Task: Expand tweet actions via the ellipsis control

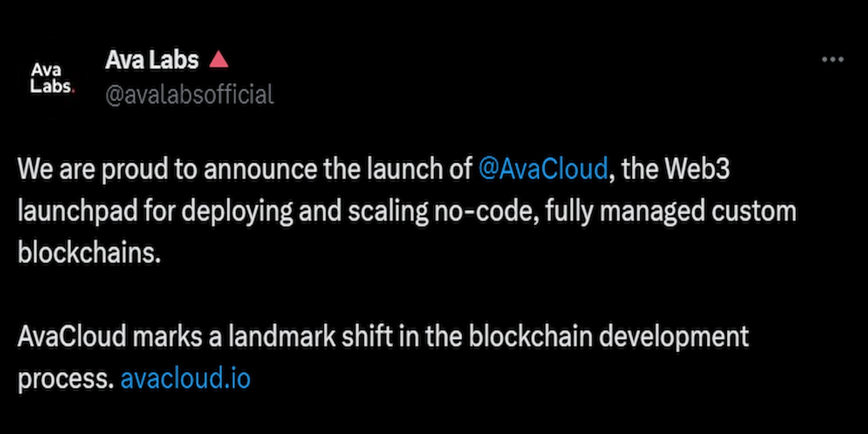Action: [x=834, y=60]
